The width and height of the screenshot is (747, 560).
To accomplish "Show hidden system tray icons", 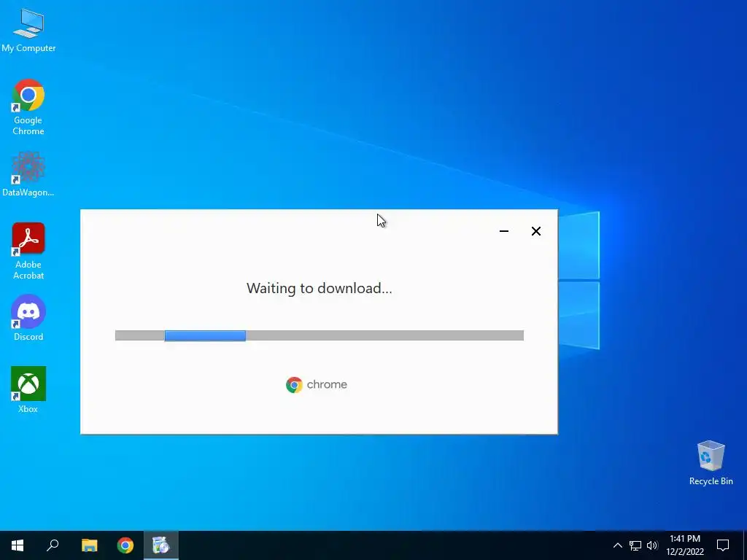I will pos(617,545).
